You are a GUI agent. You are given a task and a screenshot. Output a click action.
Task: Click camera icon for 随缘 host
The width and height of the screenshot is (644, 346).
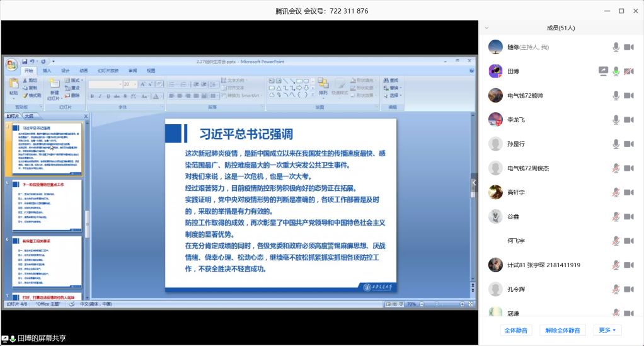coord(628,47)
